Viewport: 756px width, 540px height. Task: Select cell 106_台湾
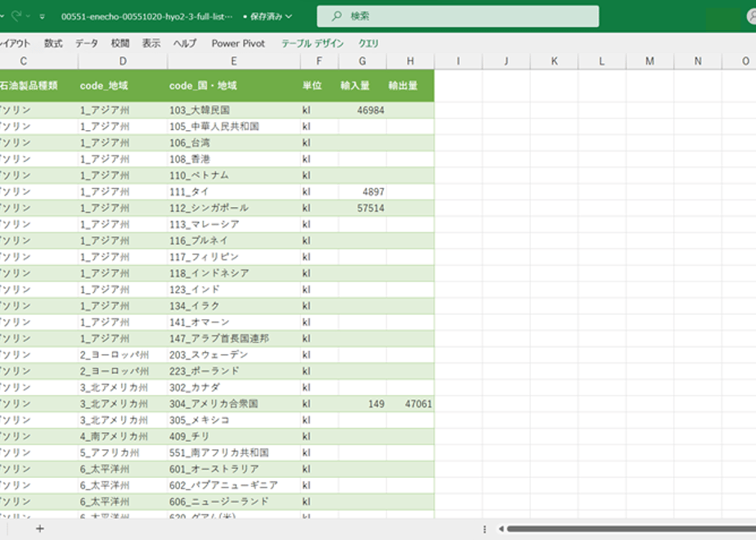click(233, 142)
